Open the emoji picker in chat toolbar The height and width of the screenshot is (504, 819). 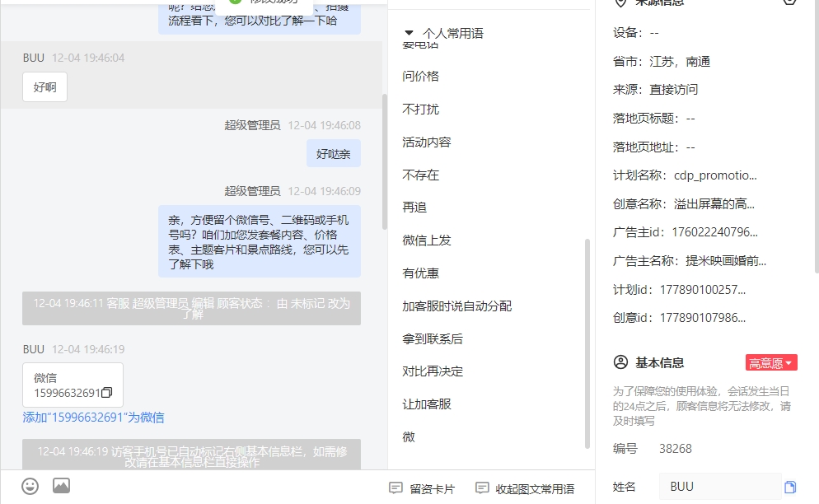pyautogui.click(x=30, y=486)
